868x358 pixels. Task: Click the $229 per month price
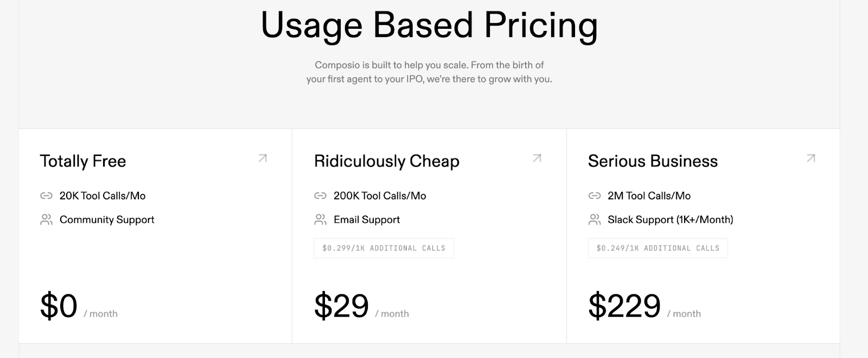tap(624, 306)
